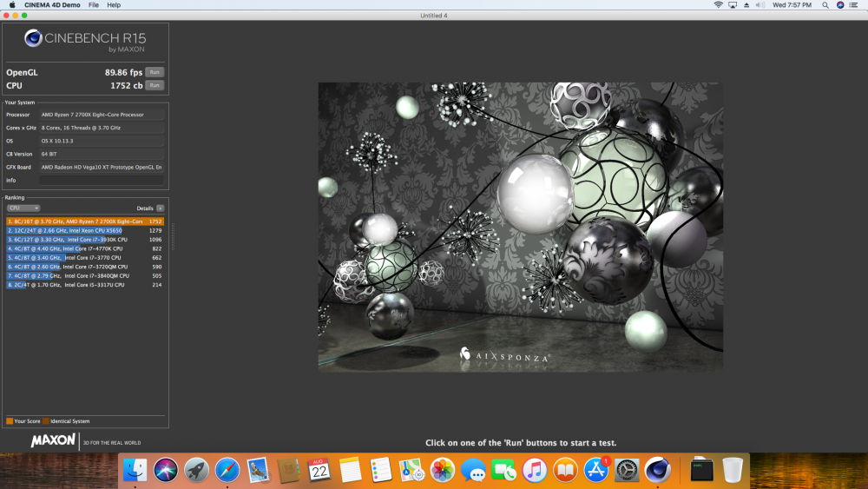This screenshot has height=489, width=868.
Task: Click the GFX Board field
Action: click(102, 168)
